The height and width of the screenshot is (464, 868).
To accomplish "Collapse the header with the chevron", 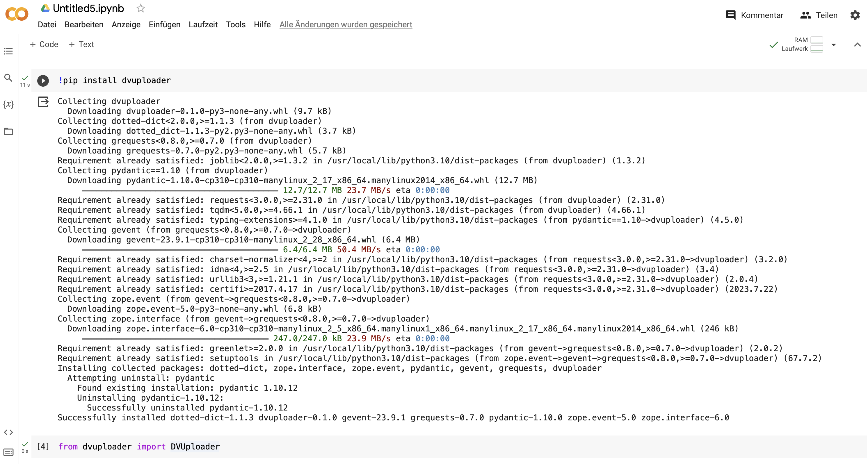I will (857, 44).
